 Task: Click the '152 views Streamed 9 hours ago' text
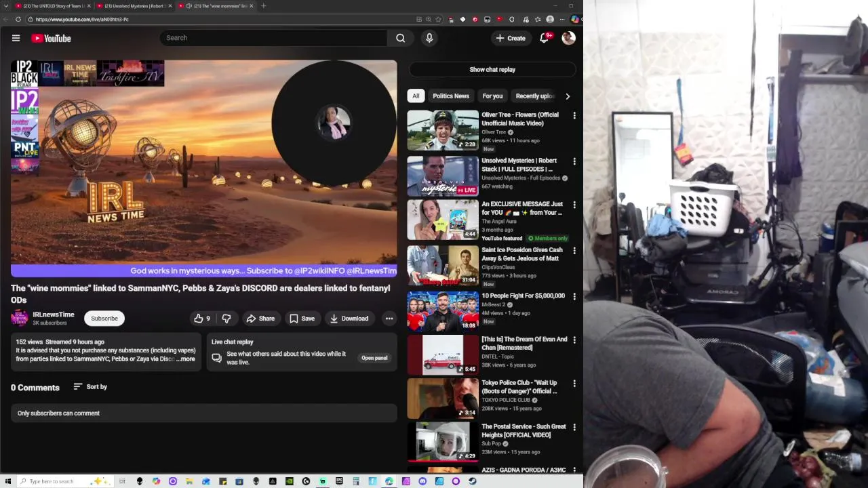coord(60,342)
